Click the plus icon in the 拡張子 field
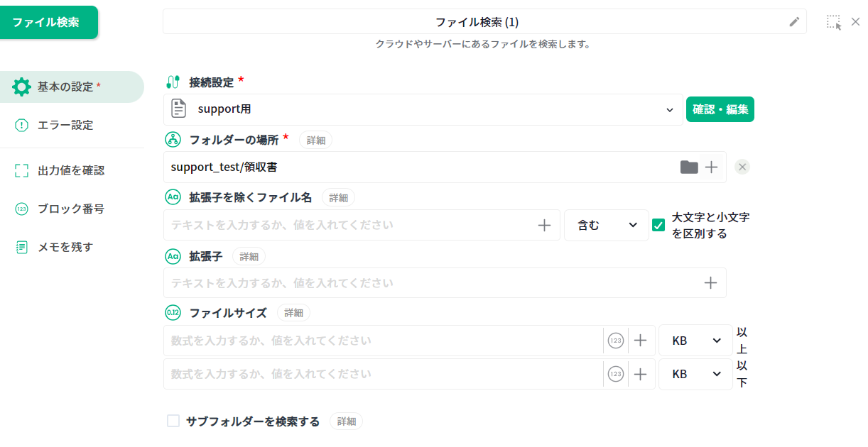 point(710,283)
